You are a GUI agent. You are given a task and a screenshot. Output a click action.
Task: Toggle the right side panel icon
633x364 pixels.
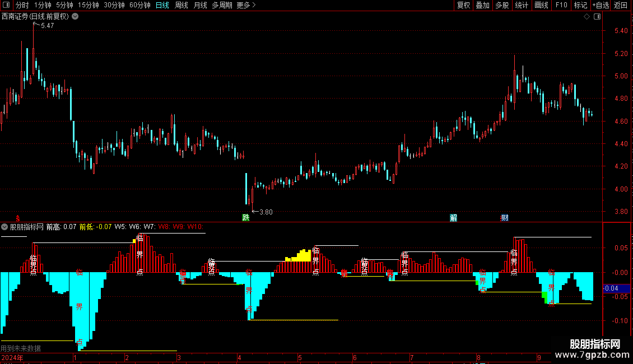[597, 17]
